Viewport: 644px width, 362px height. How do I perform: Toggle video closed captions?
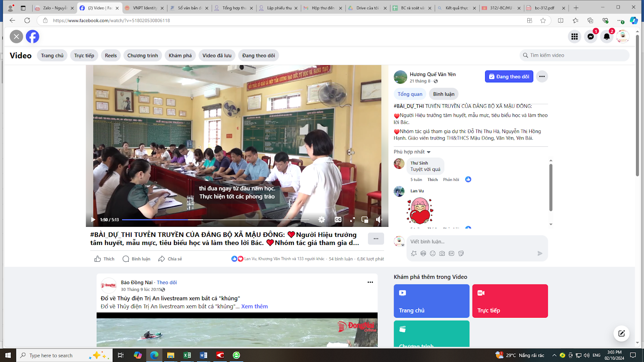point(338,220)
